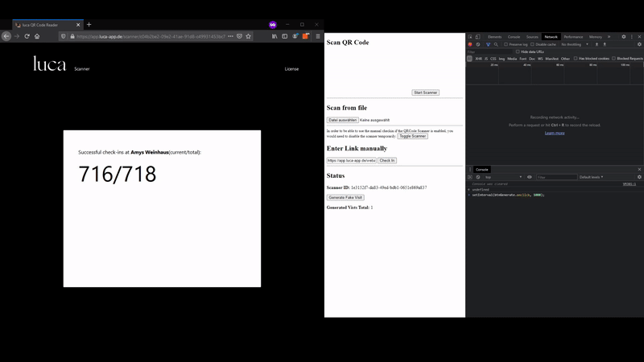The image size is (644, 362).
Task: Filter network by Img type
Action: 502,59
